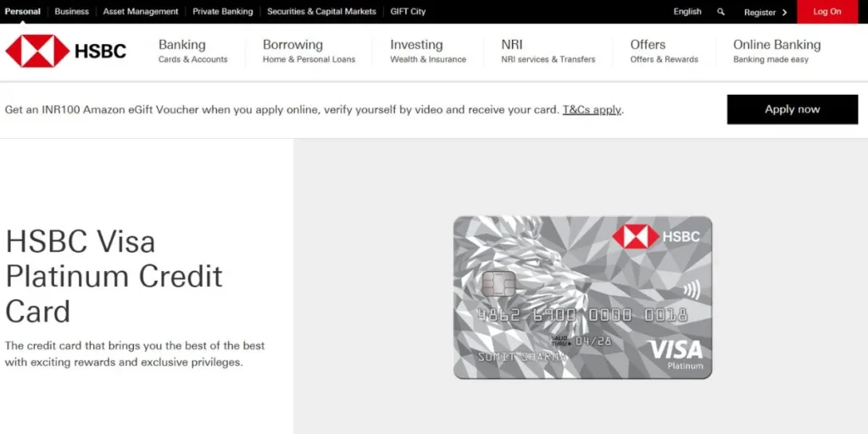
Task: Click the HSBC hexagon logo icon
Action: point(37,51)
